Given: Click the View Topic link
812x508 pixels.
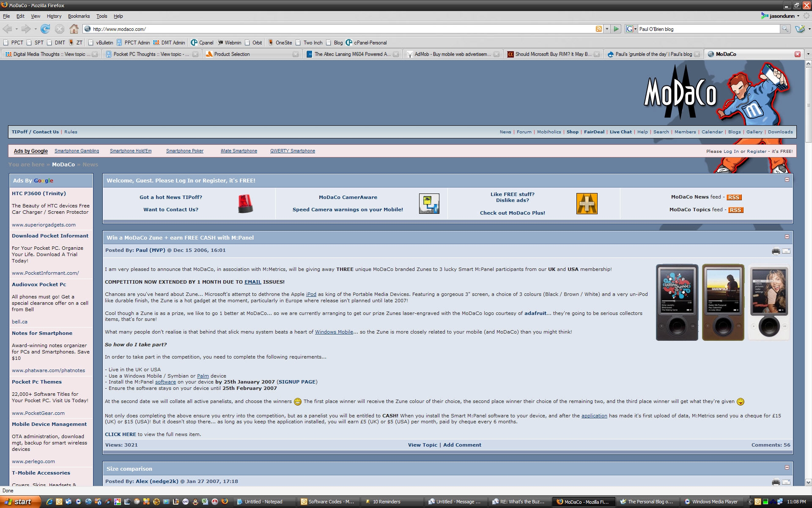Looking at the screenshot, I should click(422, 445).
